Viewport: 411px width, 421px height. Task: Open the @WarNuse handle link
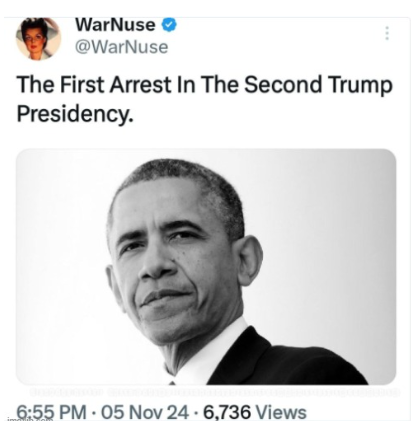pyautogui.click(x=122, y=47)
